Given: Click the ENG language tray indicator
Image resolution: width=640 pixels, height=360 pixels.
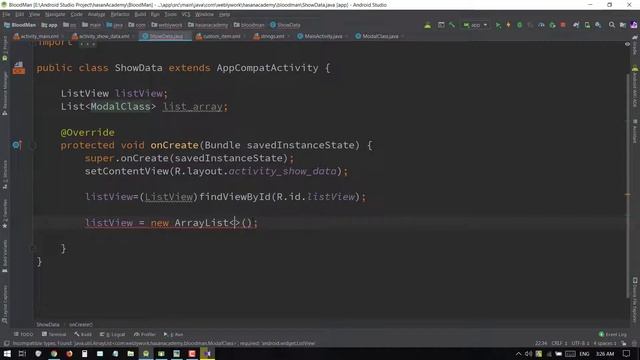Looking at the screenshot, I should [584, 354].
